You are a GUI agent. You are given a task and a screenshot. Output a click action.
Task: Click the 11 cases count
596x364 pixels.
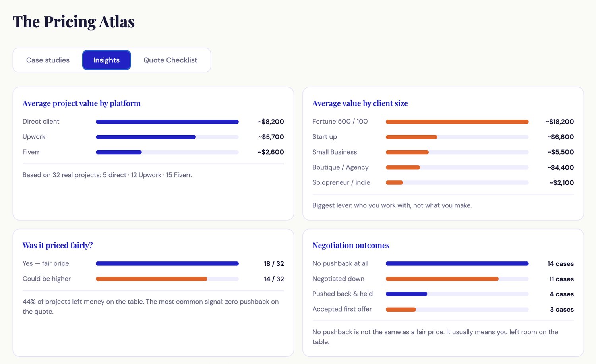coord(561,279)
